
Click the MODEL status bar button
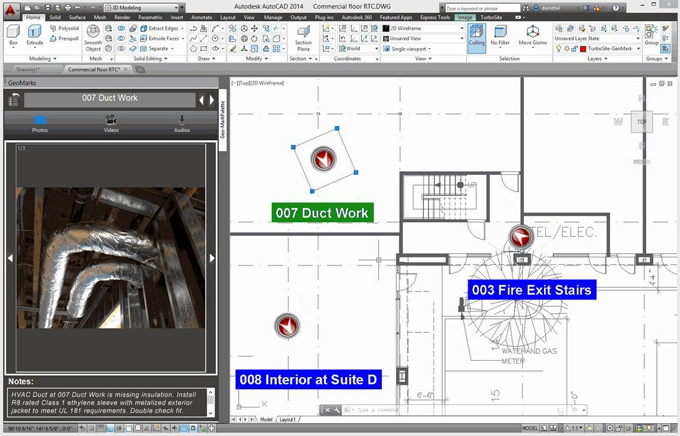(x=530, y=428)
